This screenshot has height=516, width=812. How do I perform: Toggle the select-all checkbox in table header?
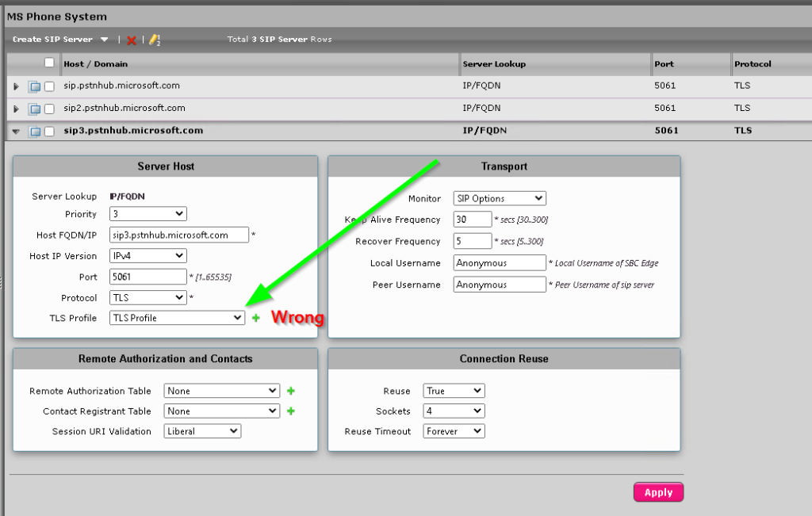pyautogui.click(x=49, y=63)
